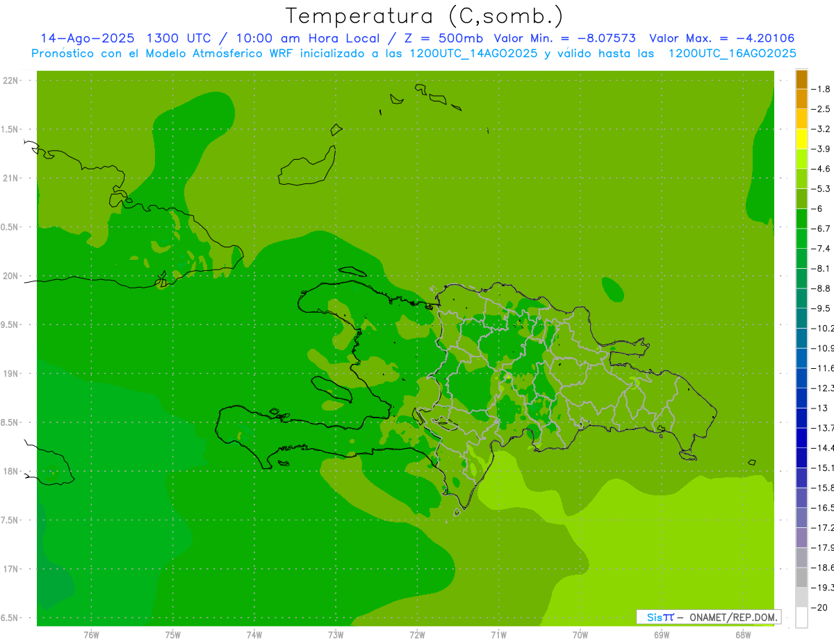This screenshot has width=834, height=644.
Task: Click the "22N" latitude label
Action: [x=10, y=81]
